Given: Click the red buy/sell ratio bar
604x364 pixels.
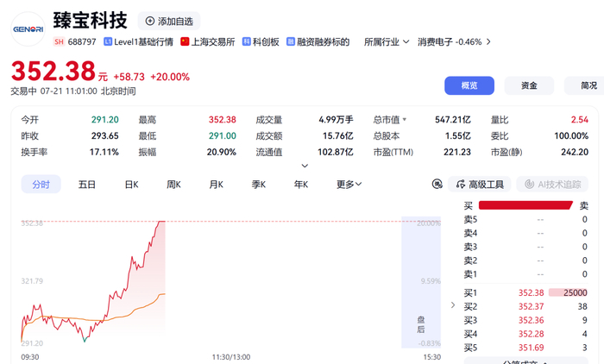Looking at the screenshot, I should point(525,205).
